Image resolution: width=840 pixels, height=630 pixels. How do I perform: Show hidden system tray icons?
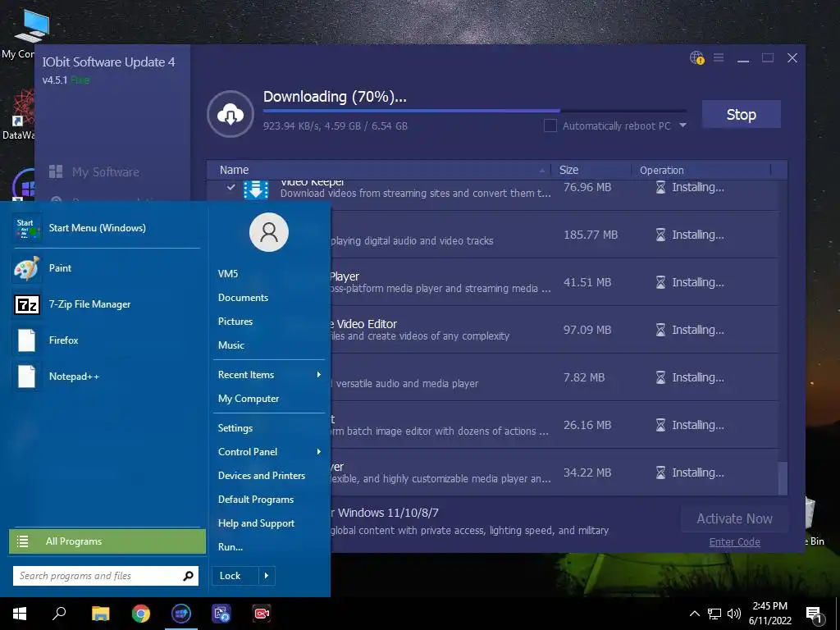click(694, 614)
